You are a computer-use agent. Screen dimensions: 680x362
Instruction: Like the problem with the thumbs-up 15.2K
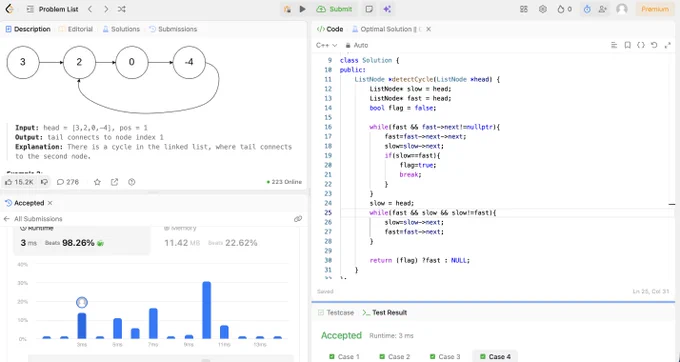(x=19, y=182)
